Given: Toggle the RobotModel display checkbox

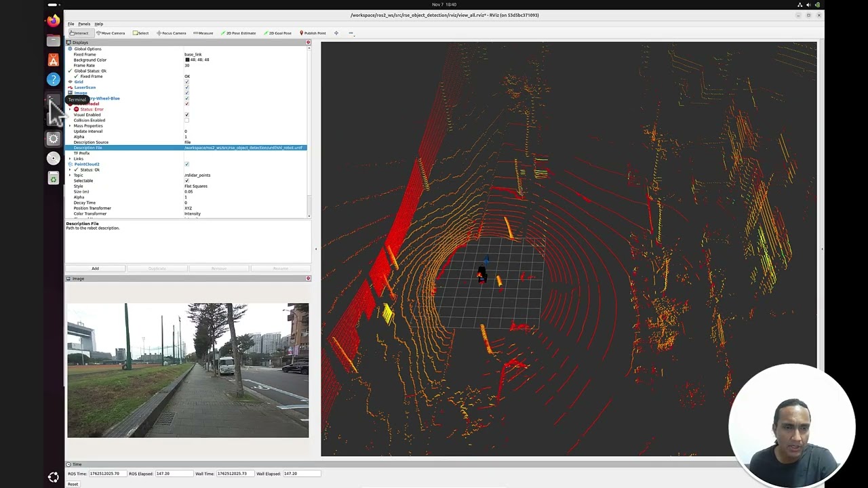Looking at the screenshot, I should tap(186, 104).
